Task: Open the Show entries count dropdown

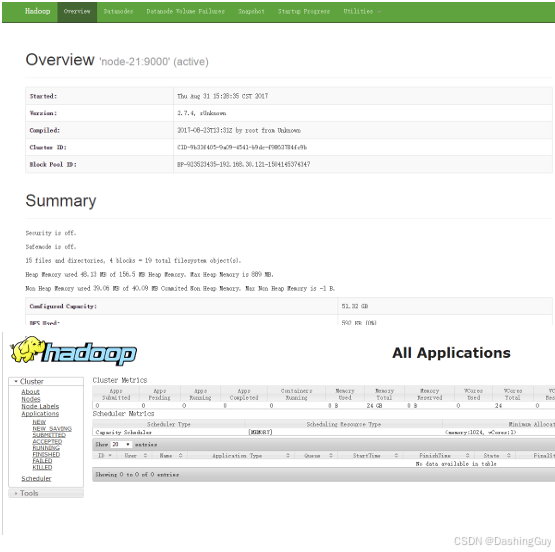Action: [121, 444]
